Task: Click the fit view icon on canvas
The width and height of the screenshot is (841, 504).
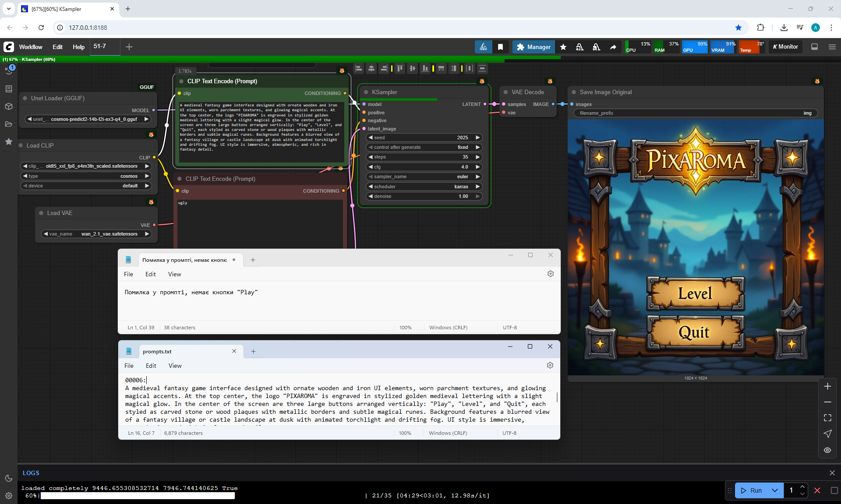Action: click(827, 418)
